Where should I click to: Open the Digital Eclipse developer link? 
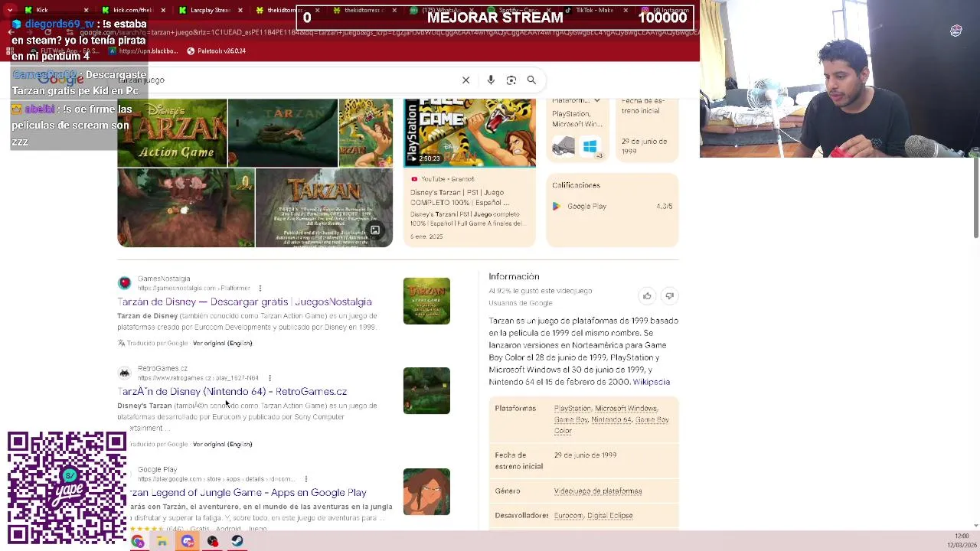610,516
